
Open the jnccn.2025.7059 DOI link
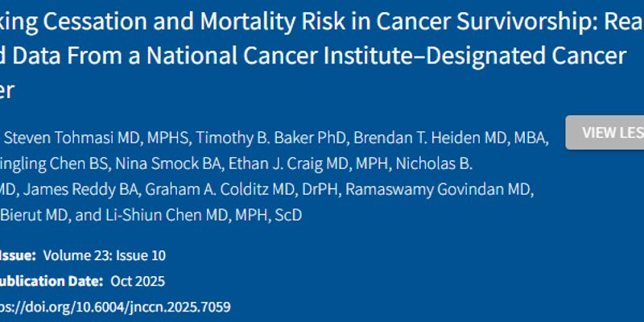pyautogui.click(x=116, y=306)
